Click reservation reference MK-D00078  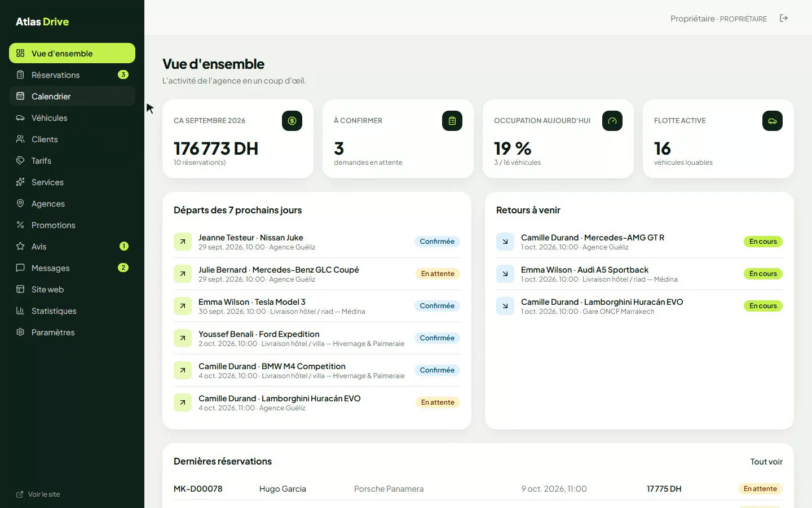tap(198, 489)
